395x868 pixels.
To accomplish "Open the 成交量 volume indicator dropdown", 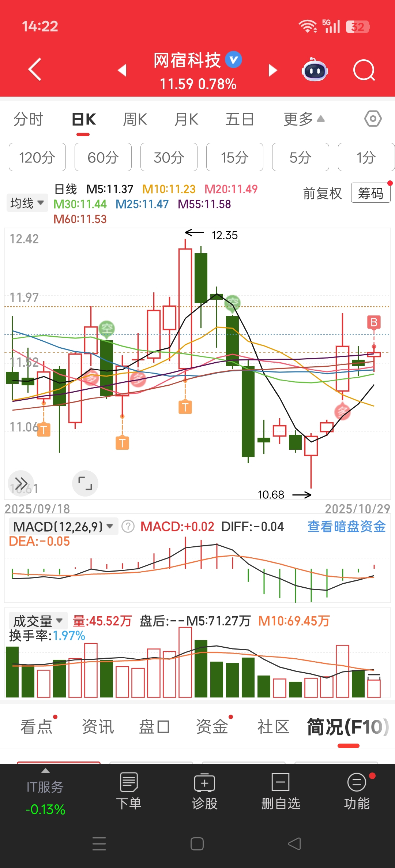I will (x=38, y=621).
